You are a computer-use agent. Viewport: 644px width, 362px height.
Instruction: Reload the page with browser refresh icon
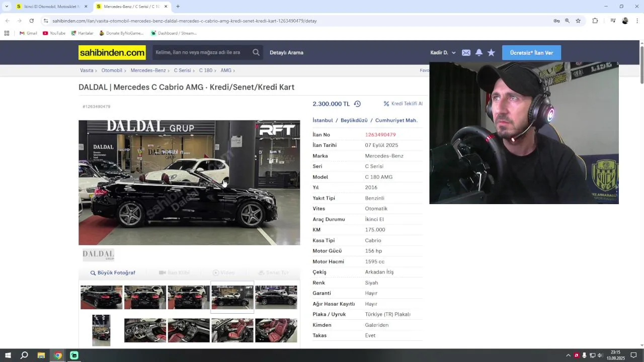tap(31, 21)
